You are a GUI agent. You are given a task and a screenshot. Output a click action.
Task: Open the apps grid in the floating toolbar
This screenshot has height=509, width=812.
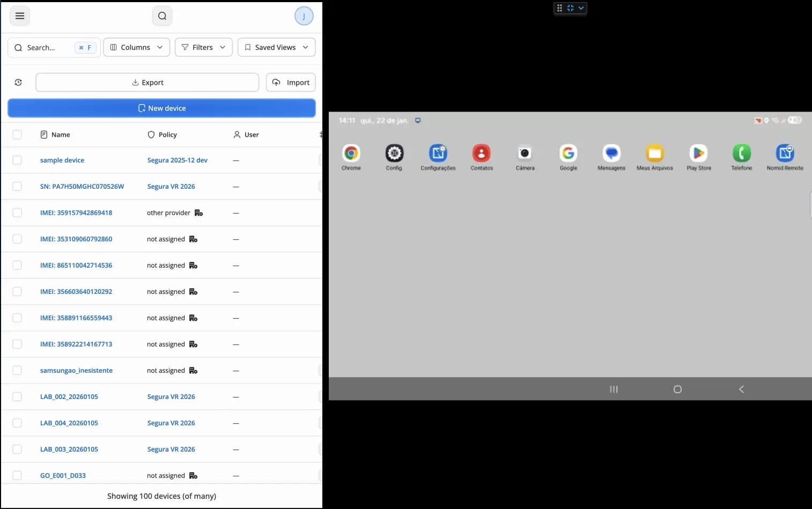click(559, 8)
